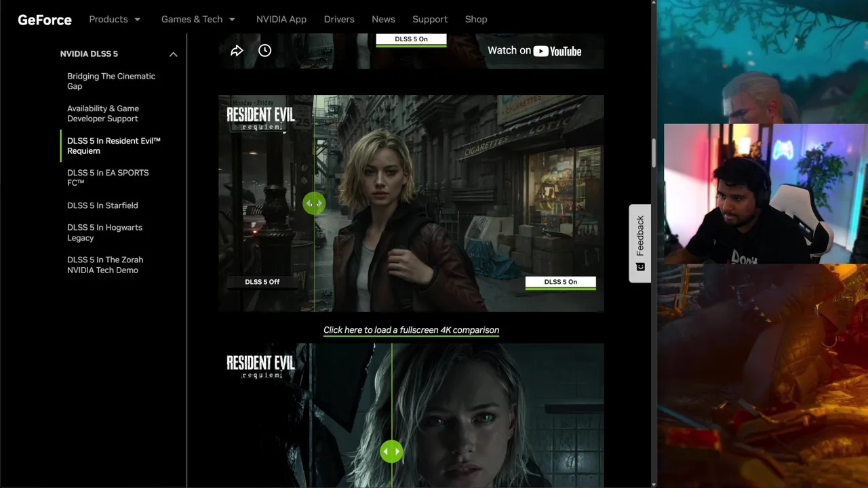Collapse the NVIDIA DLSS 5 sidebar section

(173, 54)
